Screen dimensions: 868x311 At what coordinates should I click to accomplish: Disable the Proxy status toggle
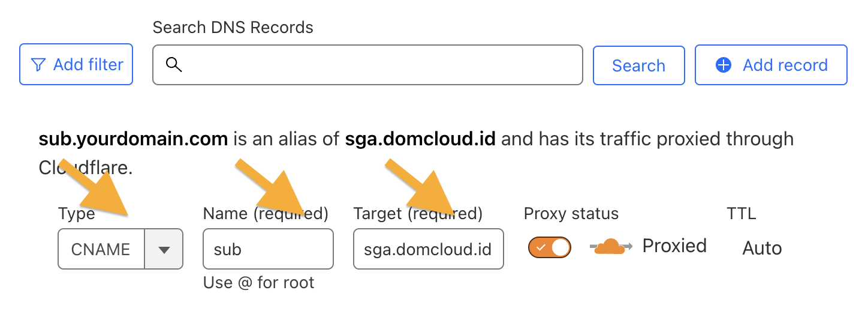549,247
